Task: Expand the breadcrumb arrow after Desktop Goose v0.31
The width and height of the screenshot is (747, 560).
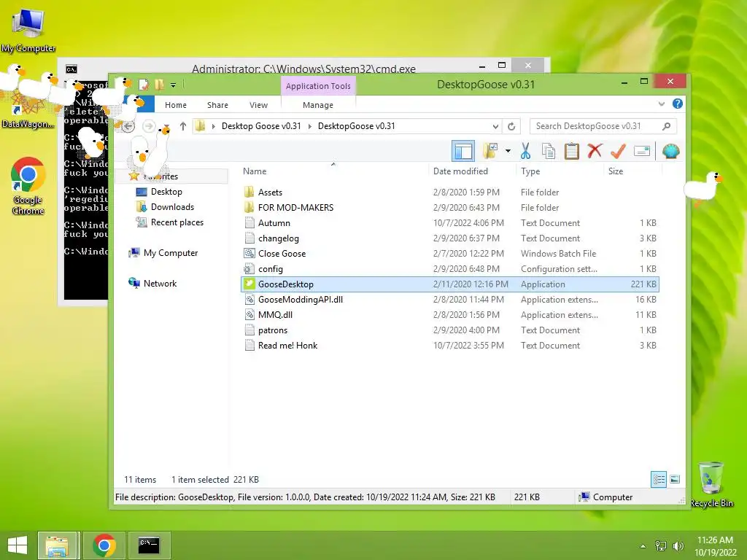Action: [309, 126]
